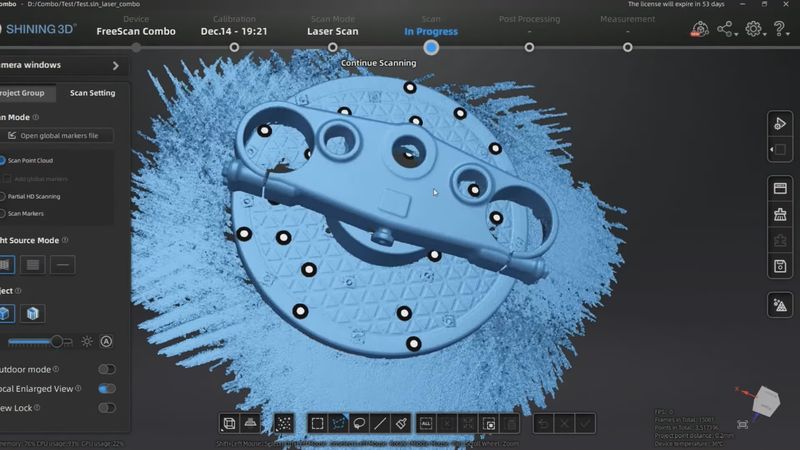Expand the Camera windows panel

point(116,66)
